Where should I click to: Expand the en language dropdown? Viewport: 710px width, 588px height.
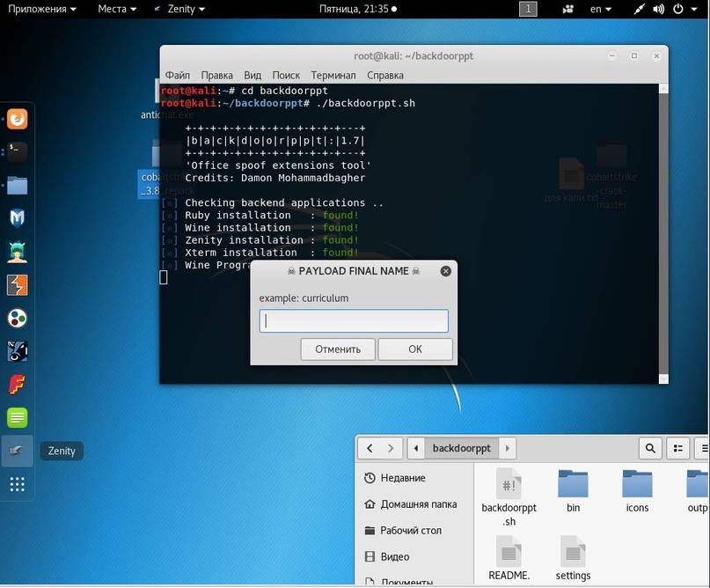(601, 9)
